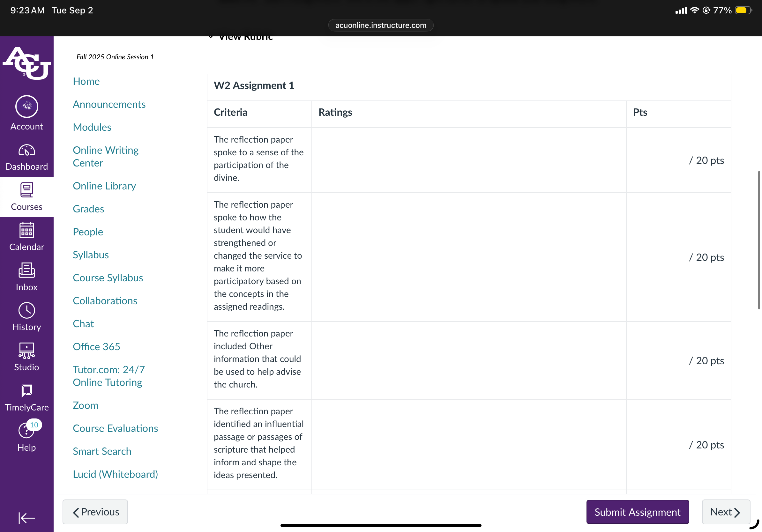Collapse the View Rubric chevron
The width and height of the screenshot is (762, 532).
point(210,37)
